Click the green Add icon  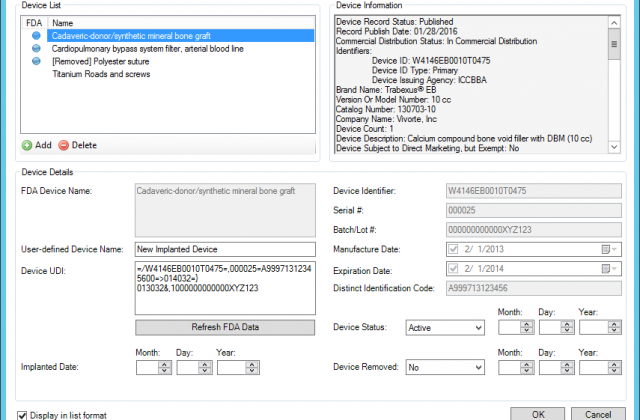[x=27, y=145]
